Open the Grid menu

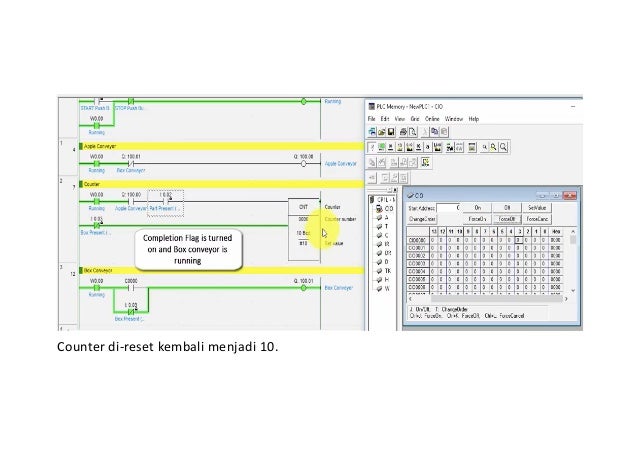415,119
